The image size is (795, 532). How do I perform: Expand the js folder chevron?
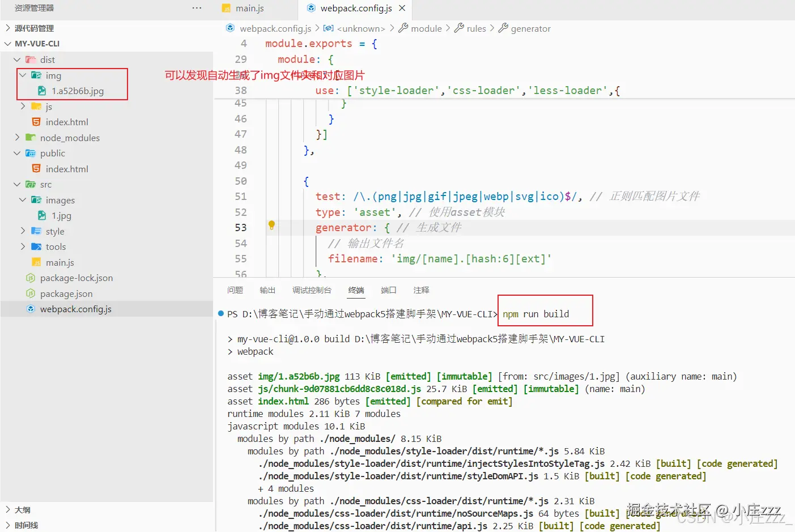(23, 107)
